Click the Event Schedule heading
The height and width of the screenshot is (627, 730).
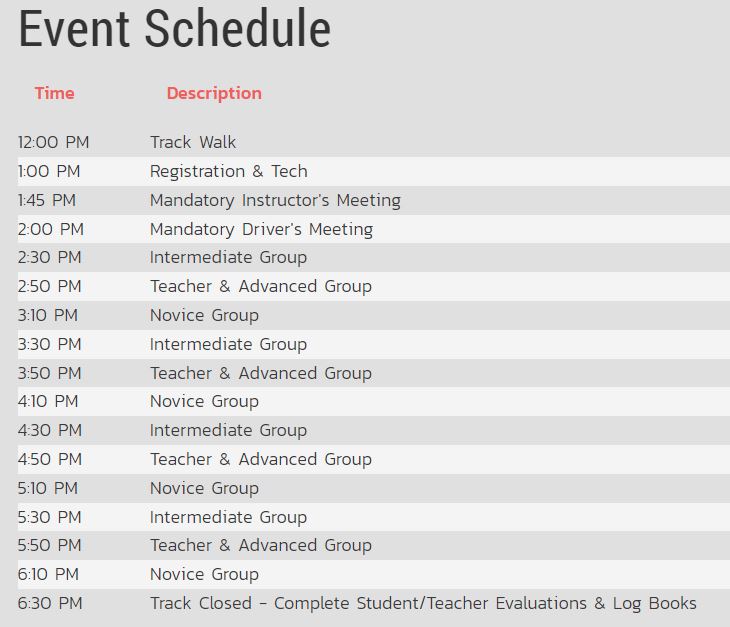(174, 29)
